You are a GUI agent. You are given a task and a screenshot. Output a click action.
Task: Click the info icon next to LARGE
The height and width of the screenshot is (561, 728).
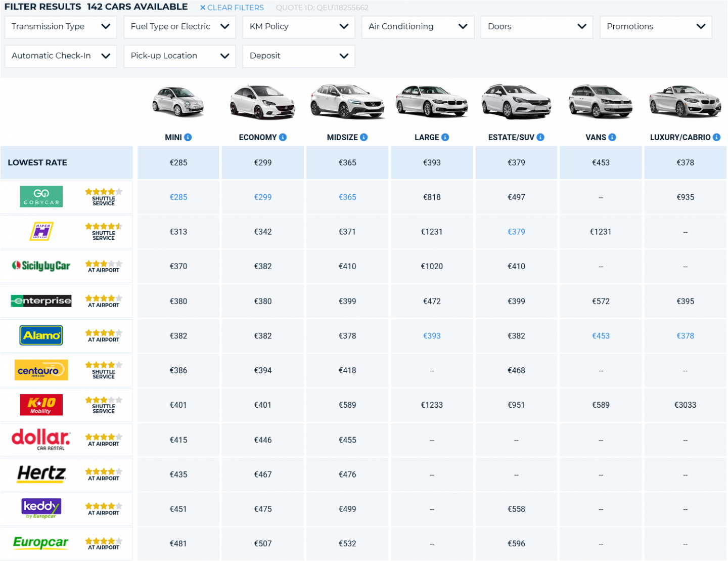point(445,137)
